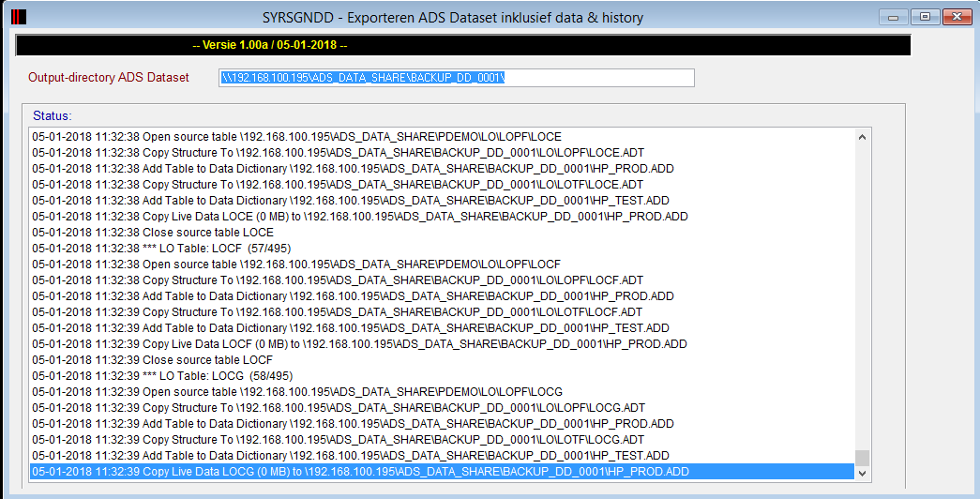The image size is (980, 499).
Task: Select the row 'Copy Structure To ...LOPF\LOCF.ADT'
Action: 442,280
